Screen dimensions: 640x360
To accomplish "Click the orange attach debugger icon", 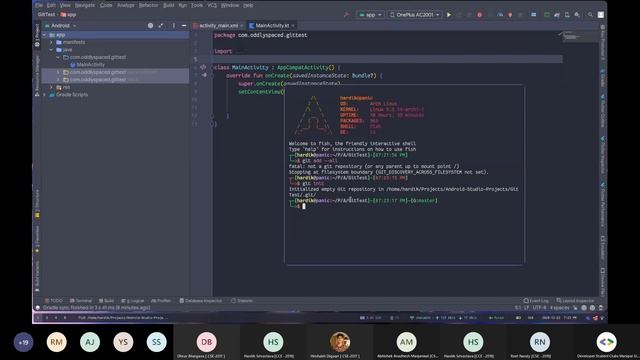I will pos(510,15).
